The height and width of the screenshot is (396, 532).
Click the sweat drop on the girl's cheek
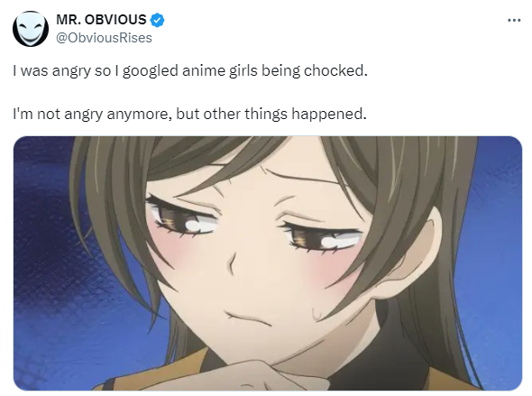pos(316,313)
